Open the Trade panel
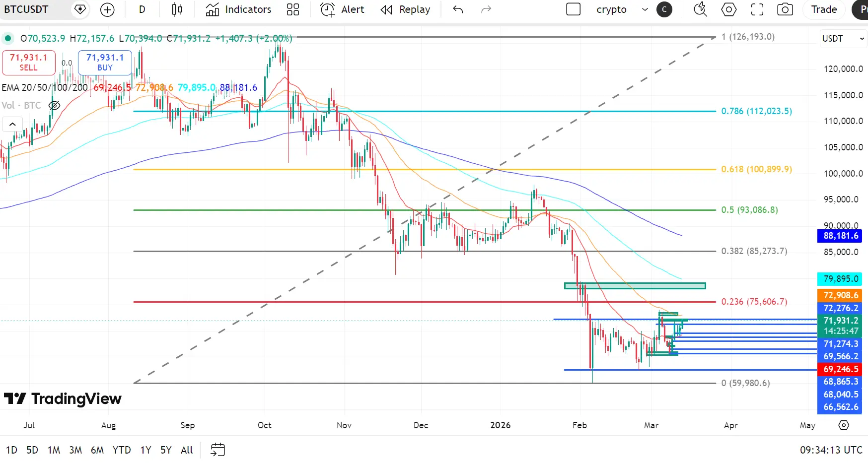Image resolution: width=868 pixels, height=463 pixels. pos(824,9)
